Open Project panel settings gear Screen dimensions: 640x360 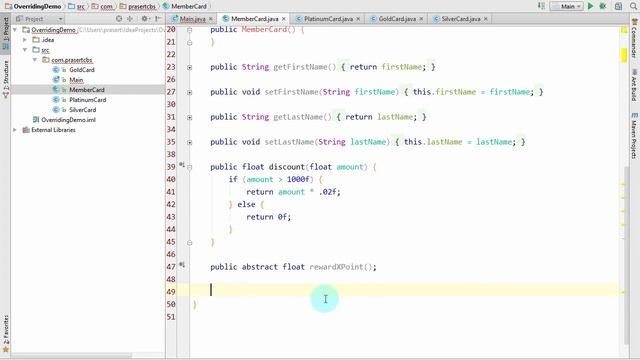pos(144,19)
